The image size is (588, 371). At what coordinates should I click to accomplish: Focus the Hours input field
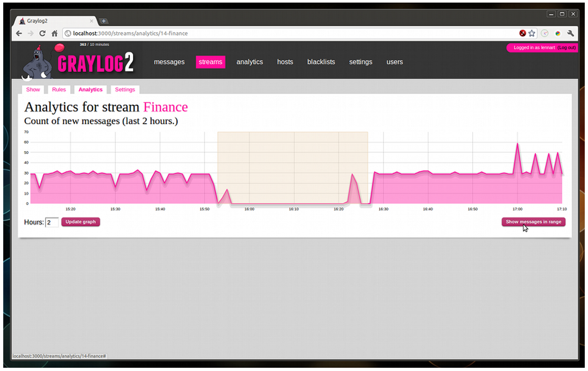click(x=52, y=222)
